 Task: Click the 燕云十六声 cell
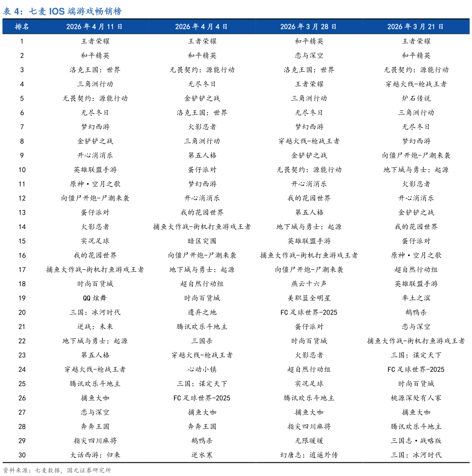309,284
